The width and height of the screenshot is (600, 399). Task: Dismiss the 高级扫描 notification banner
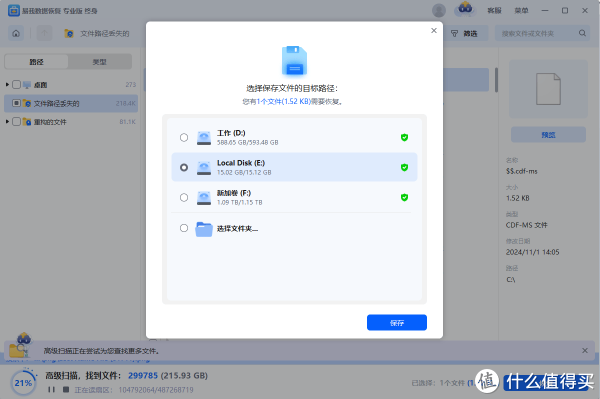tap(585, 350)
